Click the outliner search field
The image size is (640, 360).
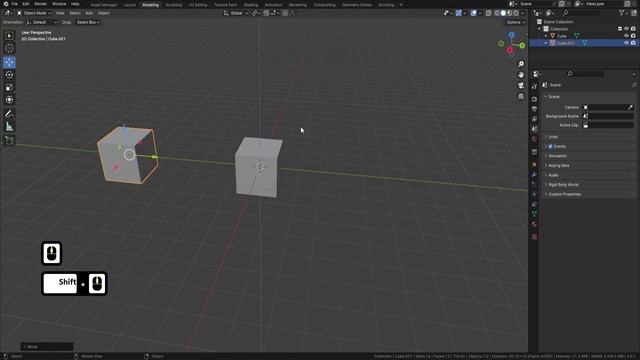pyautogui.click(x=581, y=13)
